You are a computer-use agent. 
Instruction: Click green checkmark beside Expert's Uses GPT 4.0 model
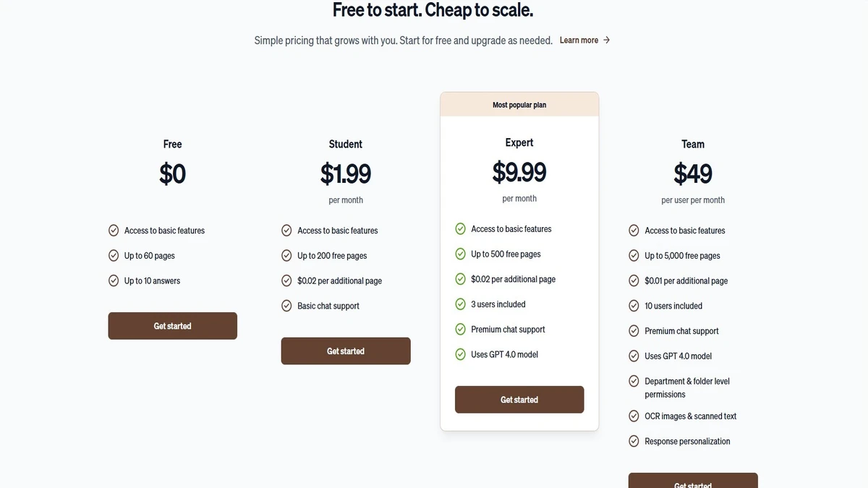460,354
